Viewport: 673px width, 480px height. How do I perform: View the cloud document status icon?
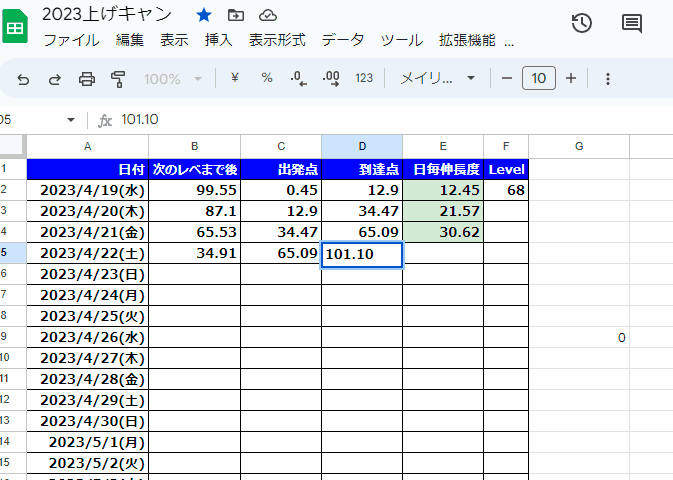[x=267, y=15]
